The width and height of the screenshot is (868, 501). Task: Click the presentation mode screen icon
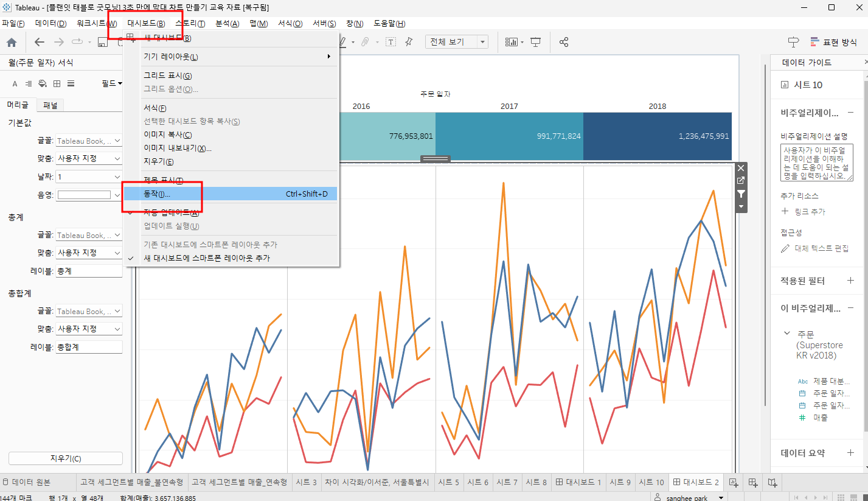pos(536,42)
